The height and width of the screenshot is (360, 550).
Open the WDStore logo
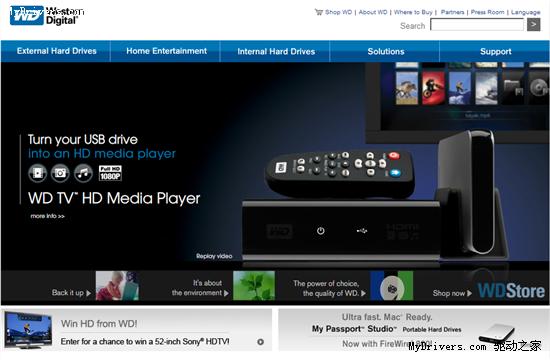pos(511,291)
